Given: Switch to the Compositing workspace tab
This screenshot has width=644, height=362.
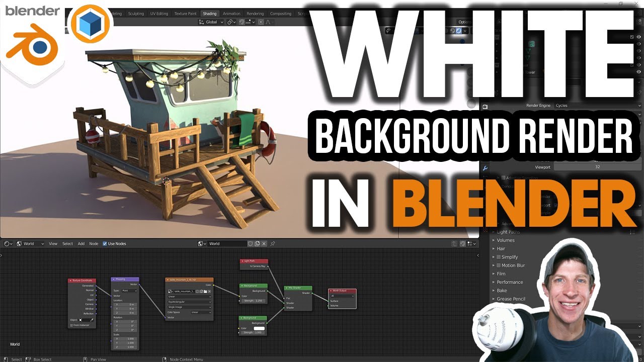Looking at the screenshot, I should coord(281,14).
